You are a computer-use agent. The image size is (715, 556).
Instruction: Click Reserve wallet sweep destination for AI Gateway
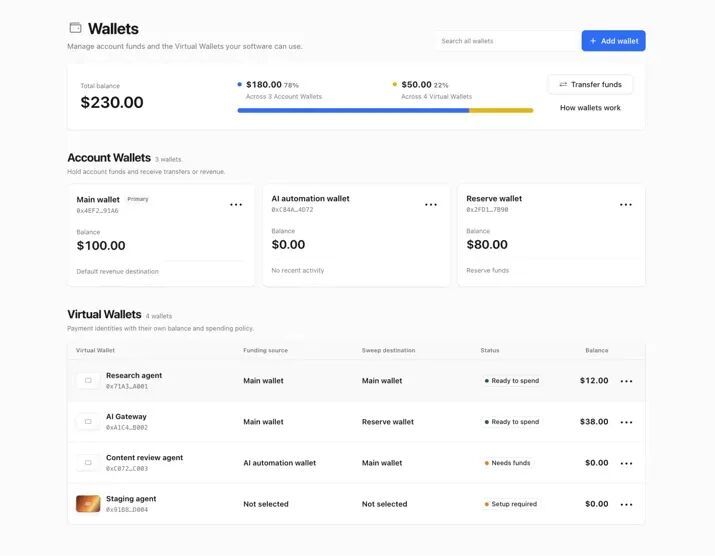coord(388,422)
